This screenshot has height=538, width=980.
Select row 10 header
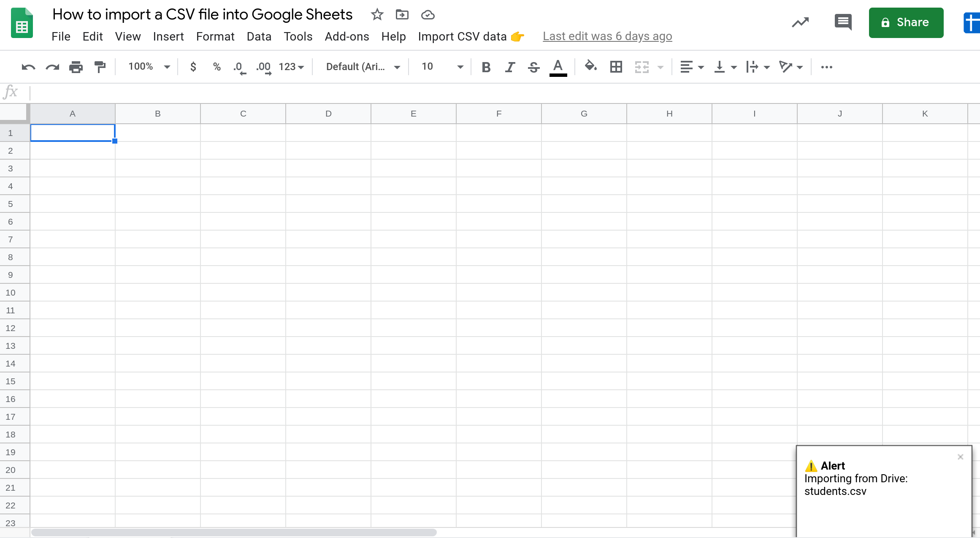(15, 293)
